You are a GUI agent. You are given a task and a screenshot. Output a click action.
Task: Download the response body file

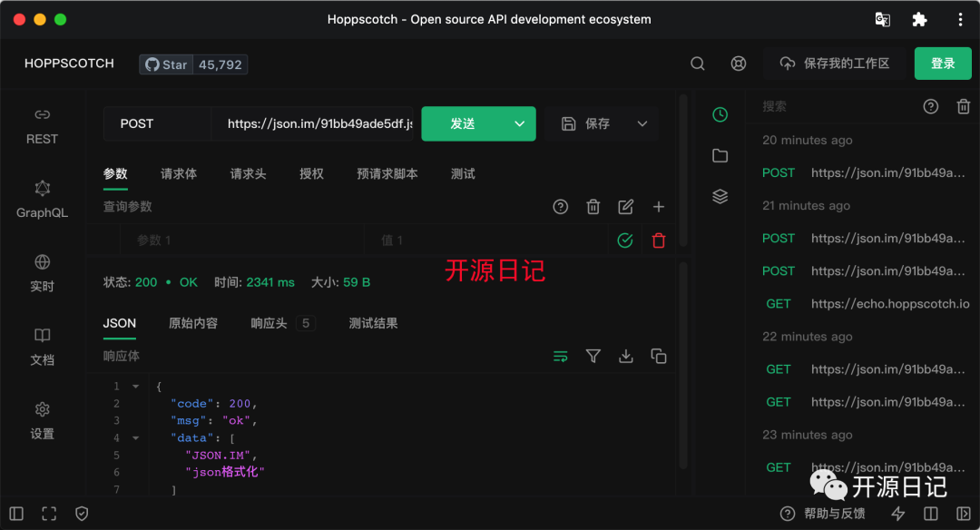[x=625, y=357]
